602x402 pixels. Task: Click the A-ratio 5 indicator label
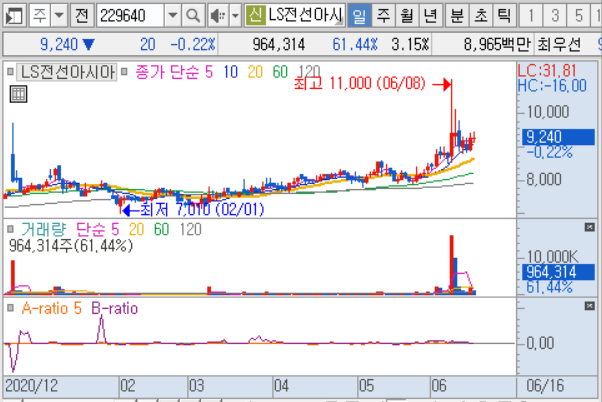coord(51,308)
